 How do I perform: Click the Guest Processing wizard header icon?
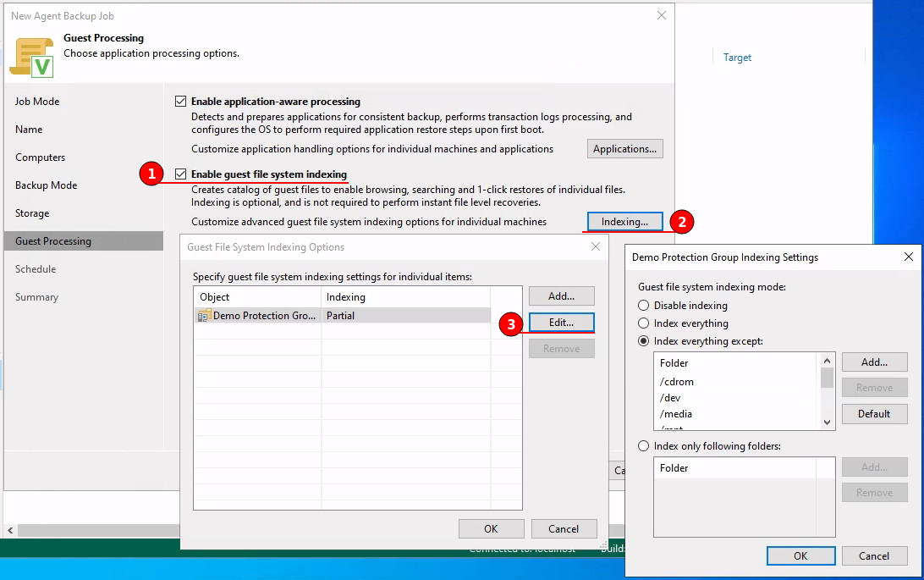(x=31, y=57)
